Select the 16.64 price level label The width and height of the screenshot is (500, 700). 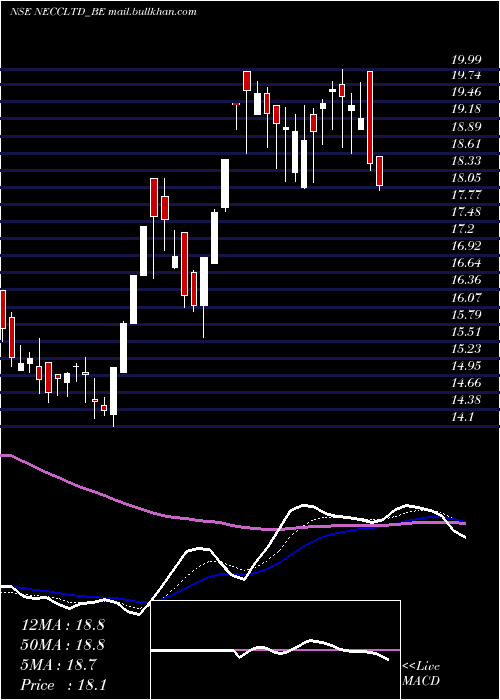click(467, 263)
